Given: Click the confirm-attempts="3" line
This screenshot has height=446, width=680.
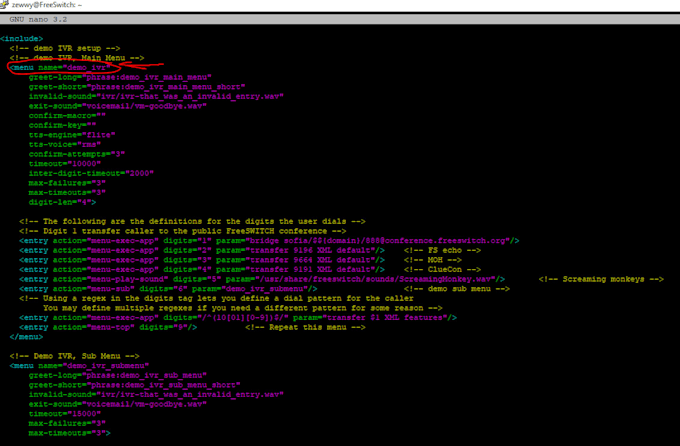Looking at the screenshot, I should point(77,154).
